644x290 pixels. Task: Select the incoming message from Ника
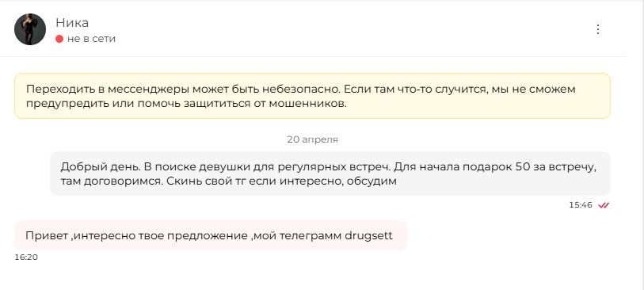click(210, 235)
